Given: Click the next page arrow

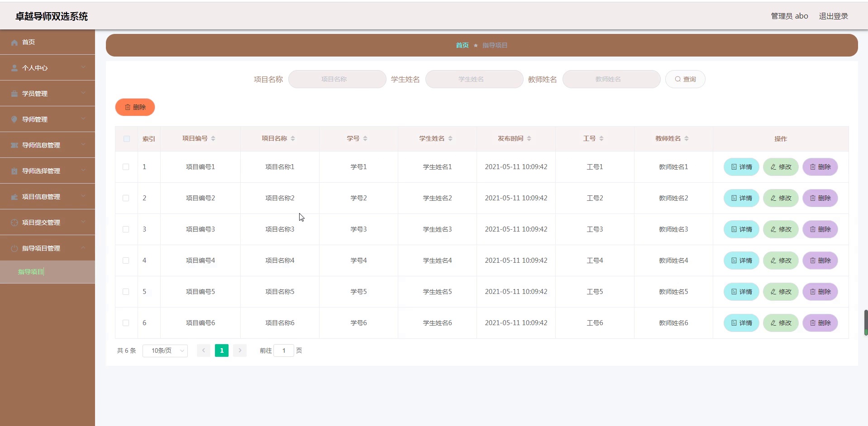Looking at the screenshot, I should tap(240, 350).
